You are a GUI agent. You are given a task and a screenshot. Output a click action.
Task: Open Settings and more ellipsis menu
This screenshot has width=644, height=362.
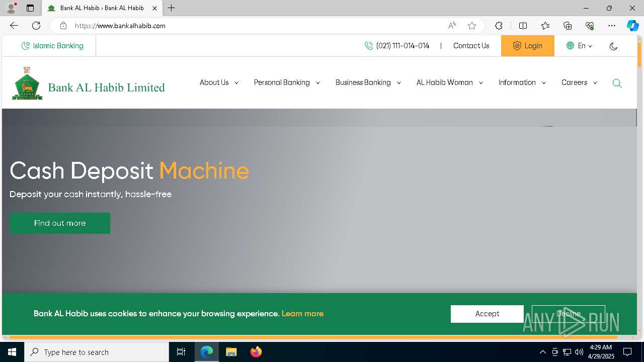(x=612, y=26)
